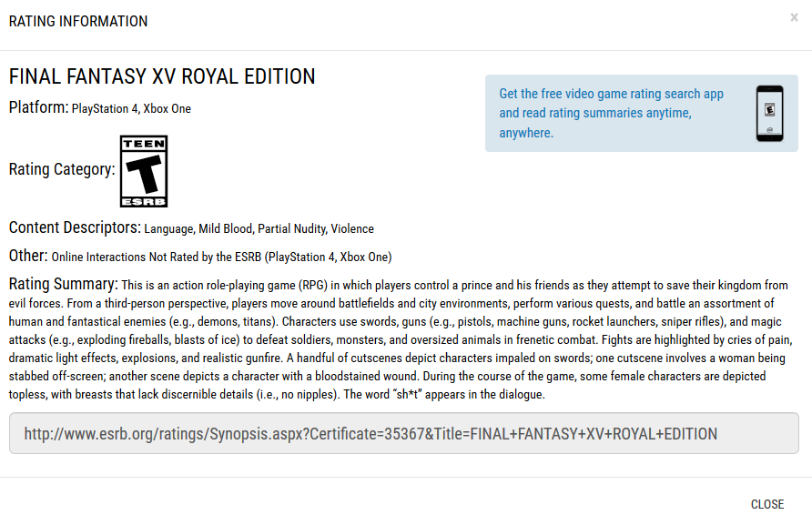Click the word anywhere in the app banner
This screenshot has width=812, height=525.
coord(525,133)
